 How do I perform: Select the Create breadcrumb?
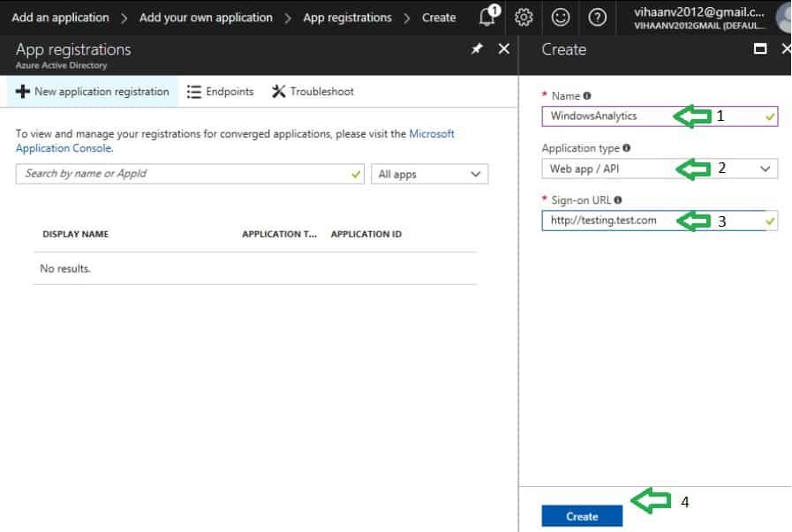tap(439, 17)
